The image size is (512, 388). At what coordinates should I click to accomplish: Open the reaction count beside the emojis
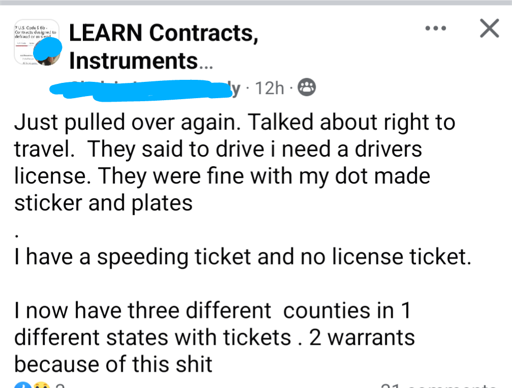[x=60, y=386]
